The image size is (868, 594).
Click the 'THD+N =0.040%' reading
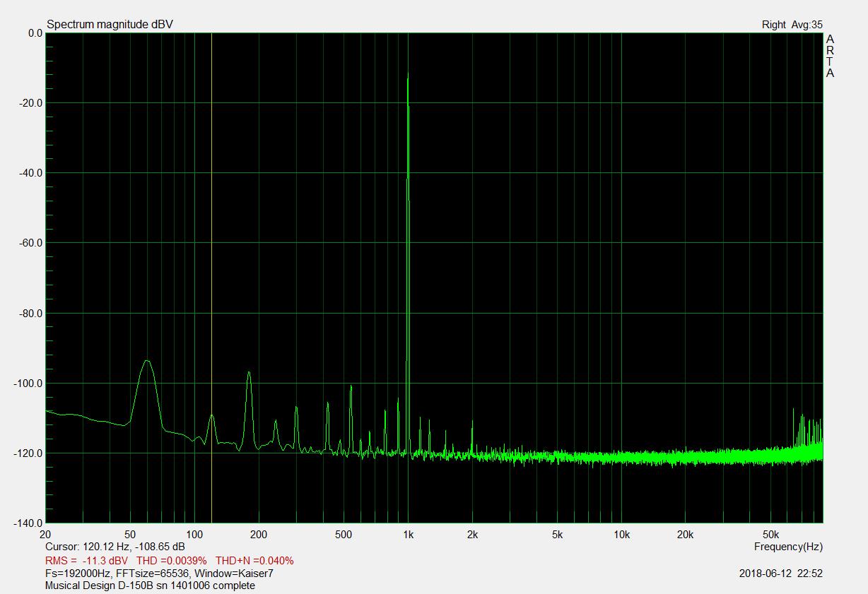coord(254,561)
